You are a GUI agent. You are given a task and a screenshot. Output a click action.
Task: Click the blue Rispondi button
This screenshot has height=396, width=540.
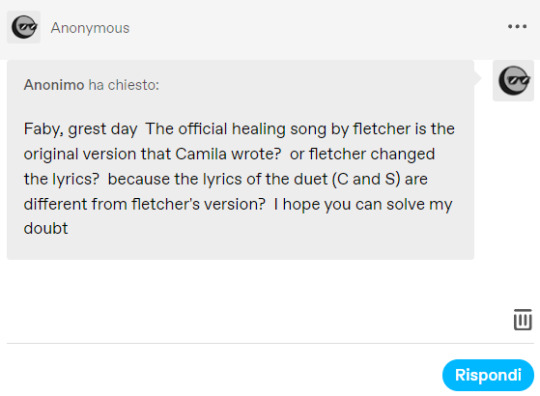(x=488, y=375)
